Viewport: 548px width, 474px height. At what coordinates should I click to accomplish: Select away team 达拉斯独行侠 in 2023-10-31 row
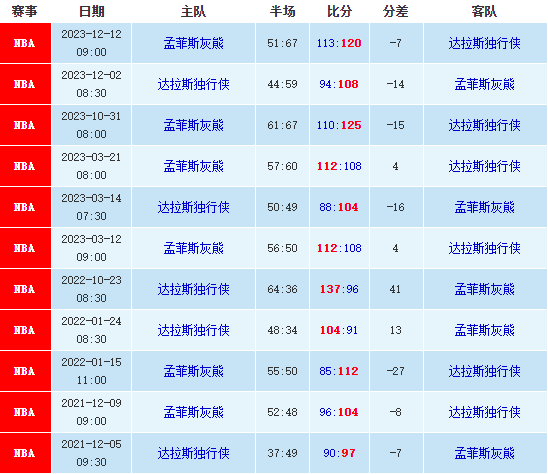tap(484, 125)
